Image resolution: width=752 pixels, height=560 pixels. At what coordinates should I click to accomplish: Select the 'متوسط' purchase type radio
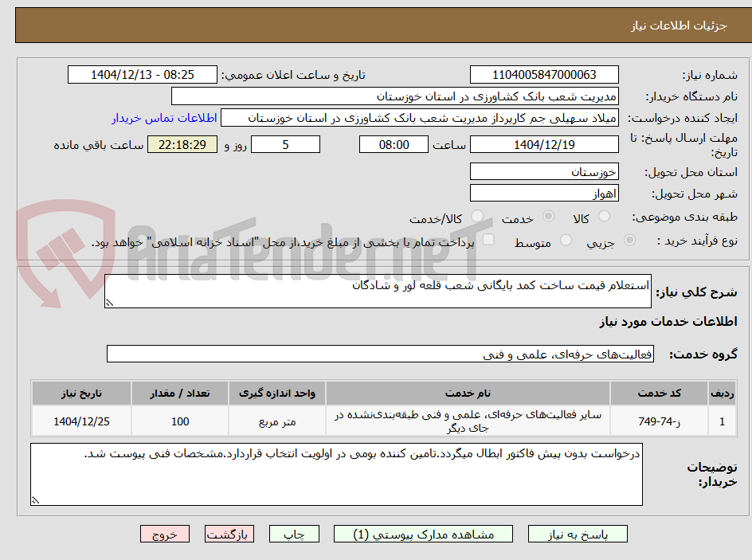click(x=566, y=241)
